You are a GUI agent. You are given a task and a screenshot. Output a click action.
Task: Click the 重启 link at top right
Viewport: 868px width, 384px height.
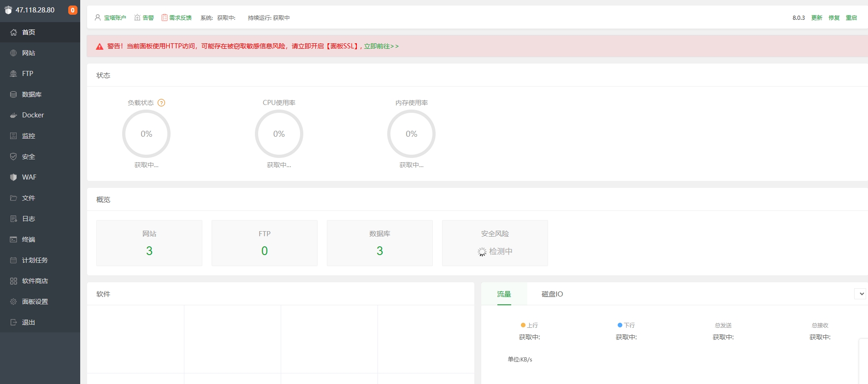point(851,17)
